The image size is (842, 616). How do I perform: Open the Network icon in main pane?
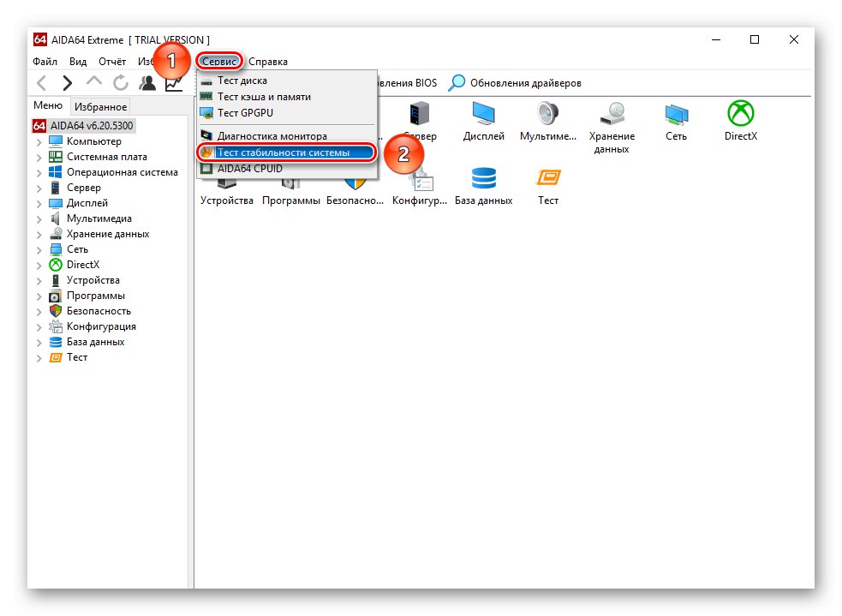(676, 114)
